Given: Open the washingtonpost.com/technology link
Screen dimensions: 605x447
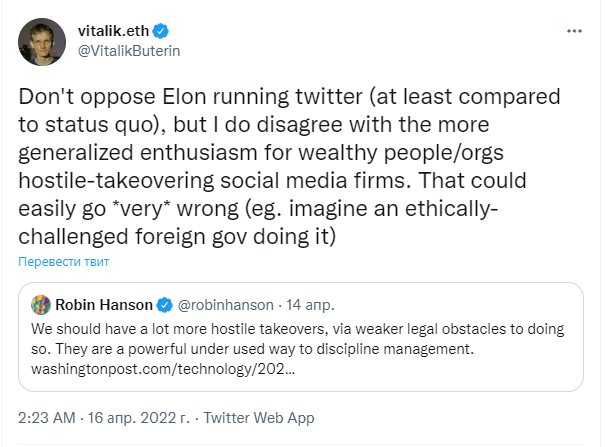Looking at the screenshot, I should pyautogui.click(x=163, y=369).
